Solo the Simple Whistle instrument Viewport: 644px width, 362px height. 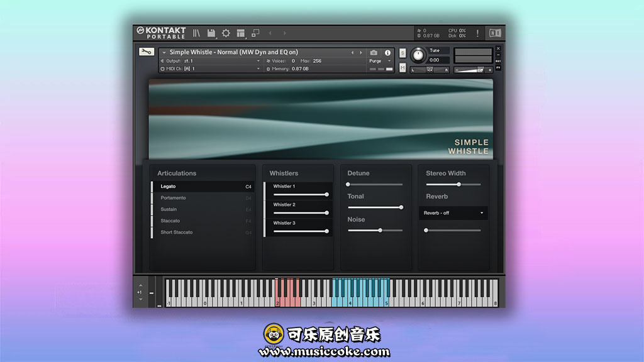402,53
